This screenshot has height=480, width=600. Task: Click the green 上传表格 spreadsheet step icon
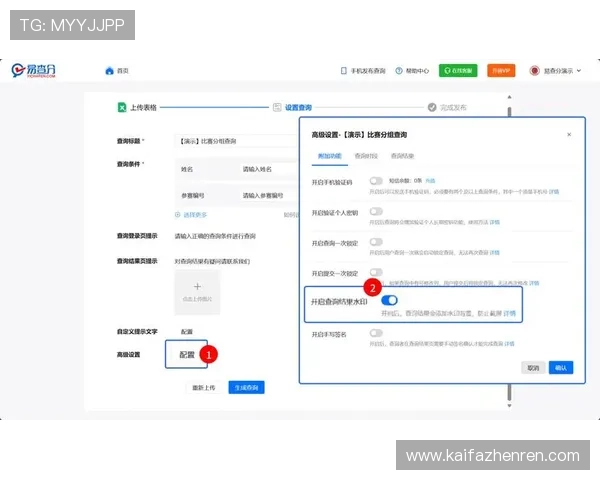(122, 107)
